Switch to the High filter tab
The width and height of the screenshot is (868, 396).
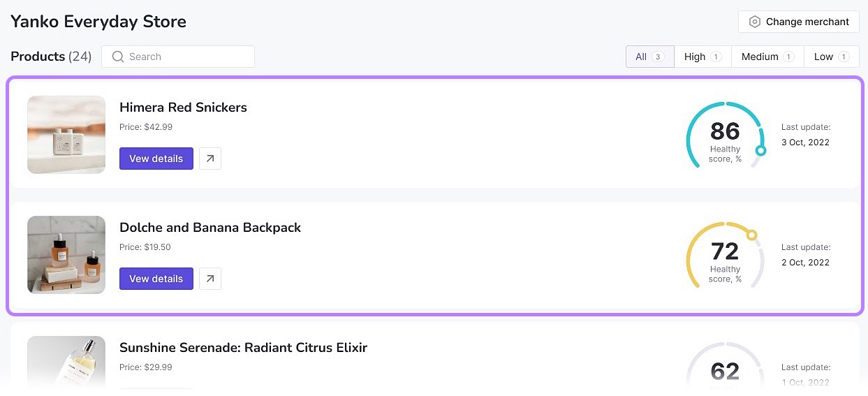(x=703, y=57)
